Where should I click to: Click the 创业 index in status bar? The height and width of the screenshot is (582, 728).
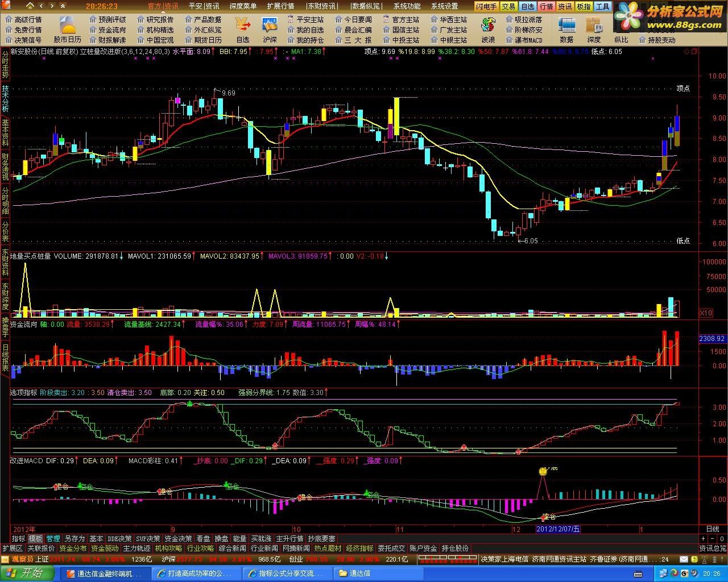coord(296,559)
